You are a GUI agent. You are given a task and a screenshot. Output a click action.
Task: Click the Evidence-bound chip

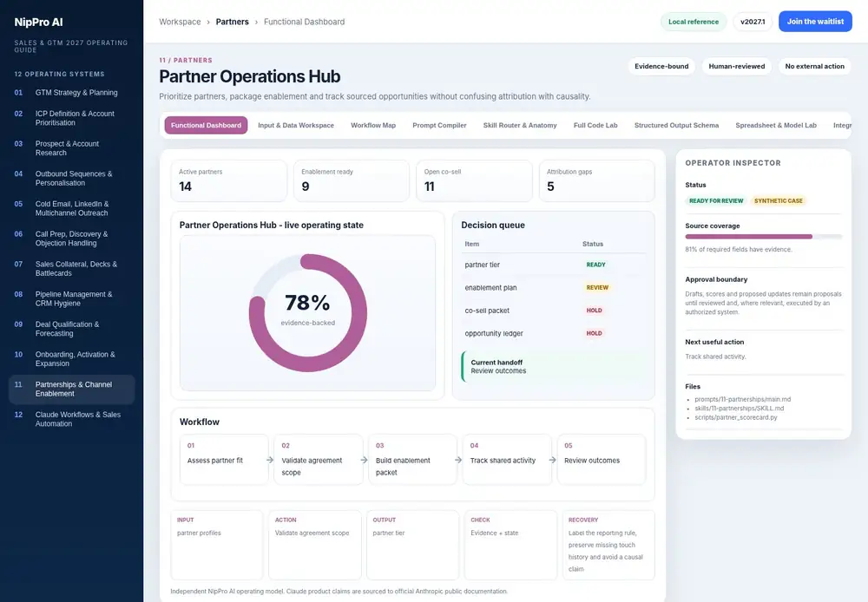coord(661,67)
